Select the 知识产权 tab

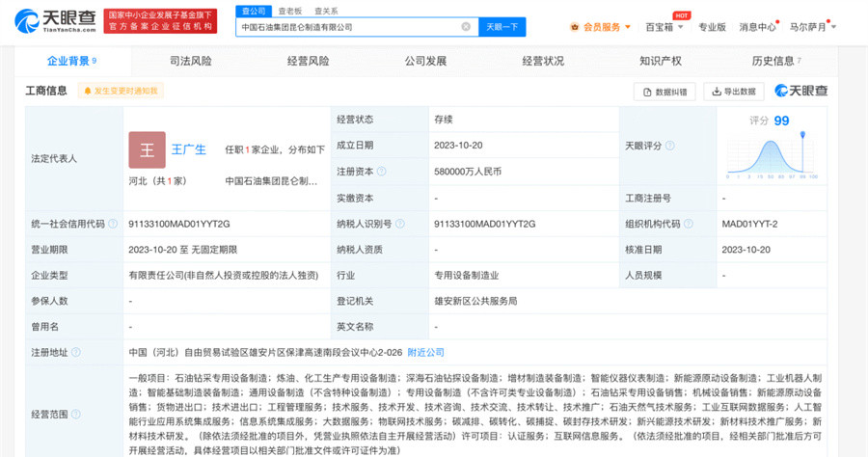coord(661,61)
